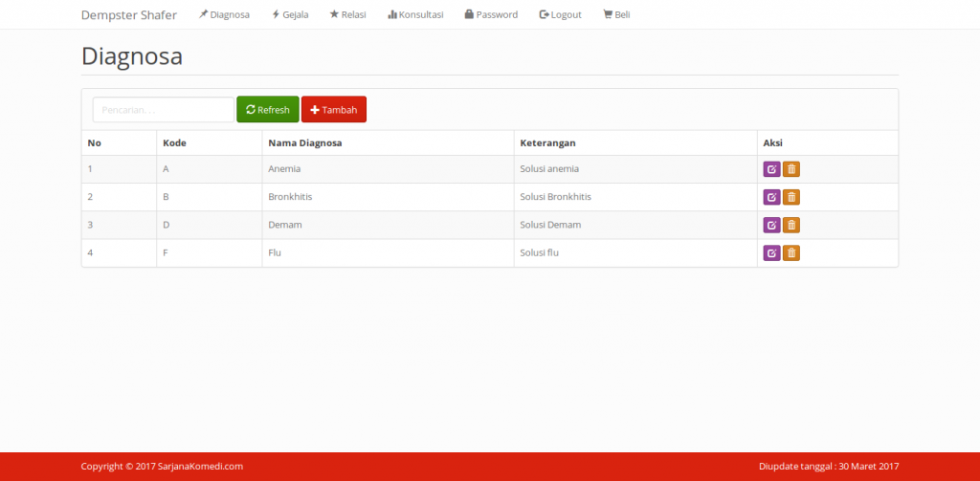This screenshot has width=980, height=481.
Task: Navigate to Konsultasi
Action: click(415, 14)
